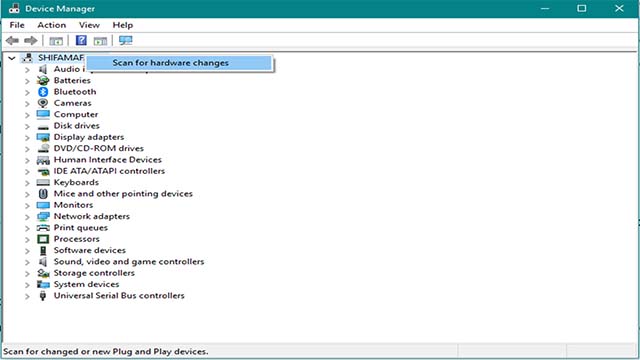
Task: Choose Scan for hardware changes context item
Action: (179, 63)
